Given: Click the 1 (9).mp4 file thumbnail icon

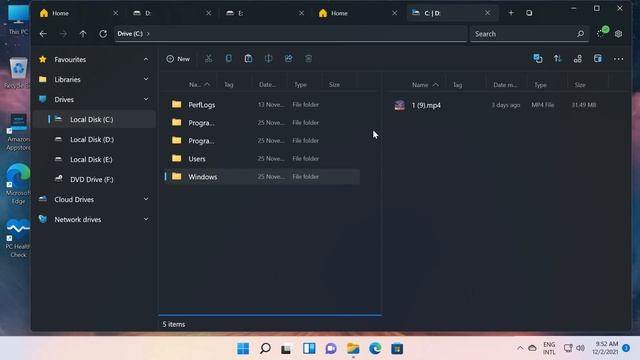Looking at the screenshot, I should pos(400,105).
